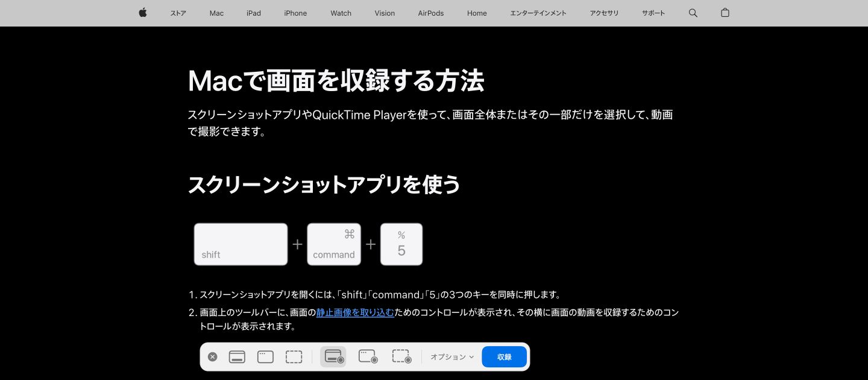The height and width of the screenshot is (380, 868).
Task: Open the iPhone menu item
Action: 295,13
